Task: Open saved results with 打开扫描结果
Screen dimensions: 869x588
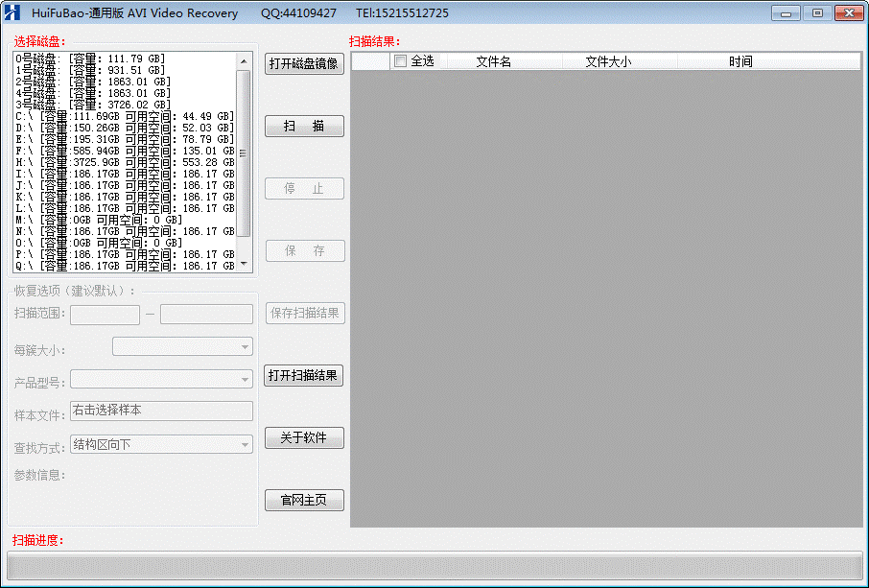Action: [x=304, y=376]
